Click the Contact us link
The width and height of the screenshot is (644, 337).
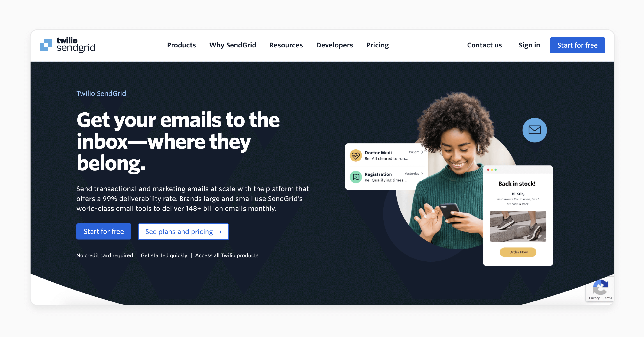tap(484, 45)
